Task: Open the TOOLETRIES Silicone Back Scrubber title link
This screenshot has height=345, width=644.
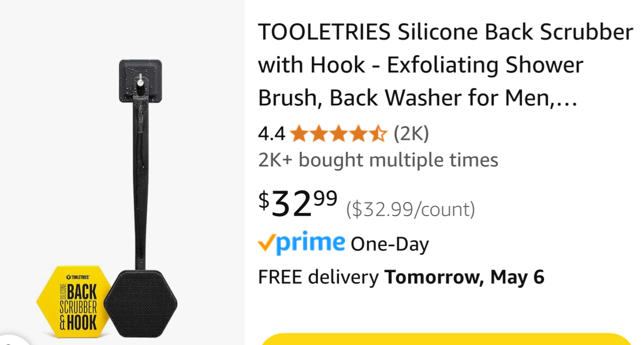Action: 445,65
